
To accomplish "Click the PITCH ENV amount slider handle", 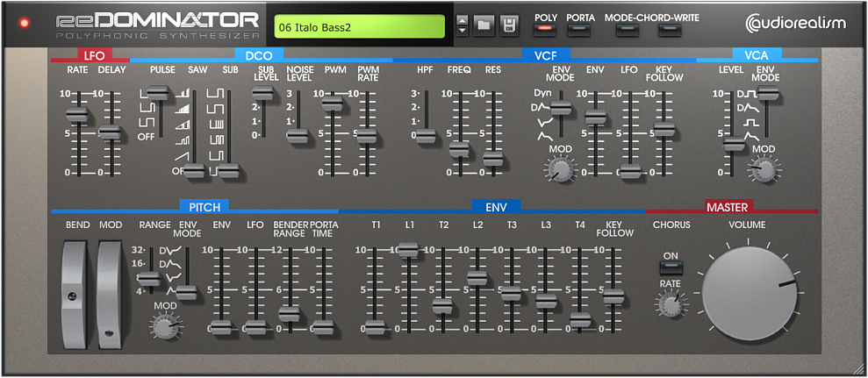I will click(221, 328).
